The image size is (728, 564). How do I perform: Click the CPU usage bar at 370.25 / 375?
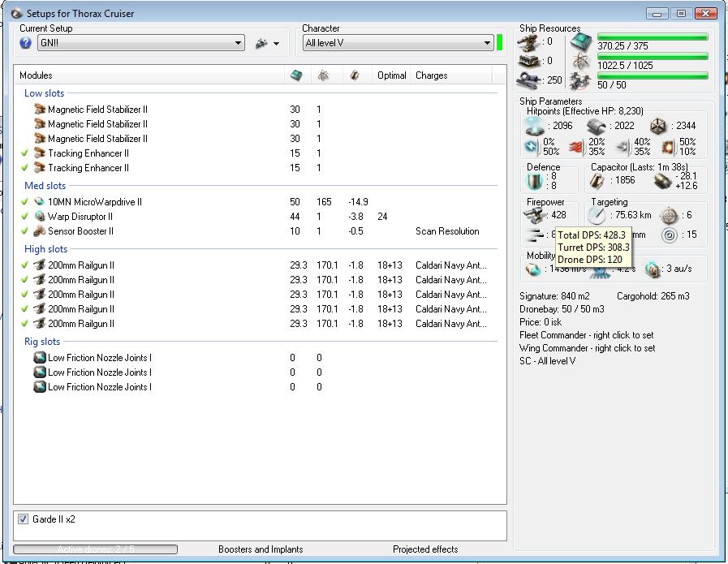coord(653,37)
